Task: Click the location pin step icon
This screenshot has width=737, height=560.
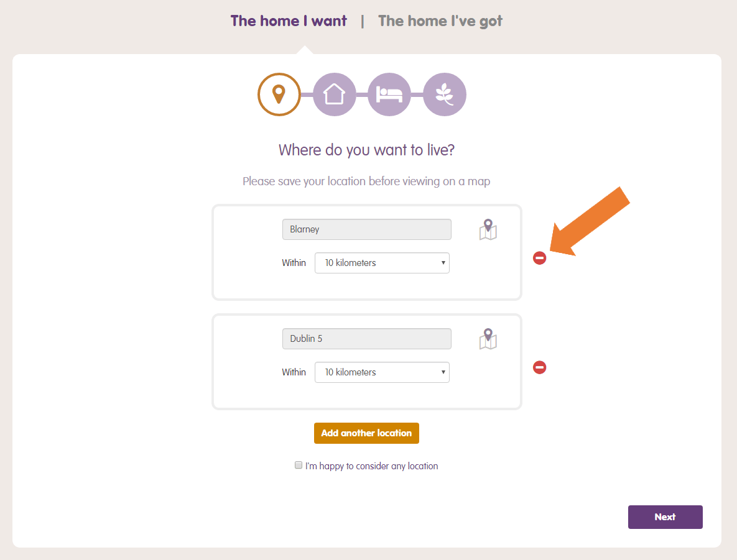Action: (279, 94)
